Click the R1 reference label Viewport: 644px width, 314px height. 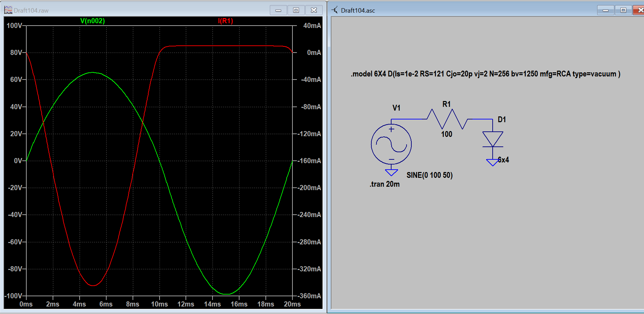click(447, 104)
